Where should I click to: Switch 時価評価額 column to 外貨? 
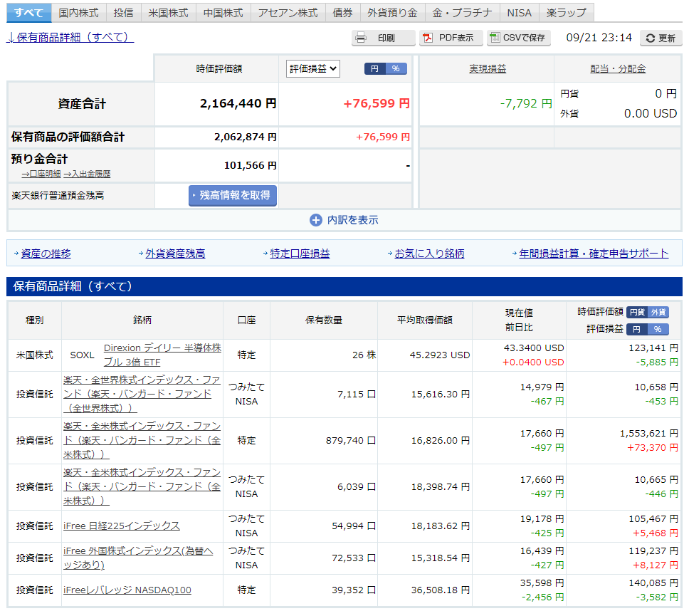tap(658, 312)
